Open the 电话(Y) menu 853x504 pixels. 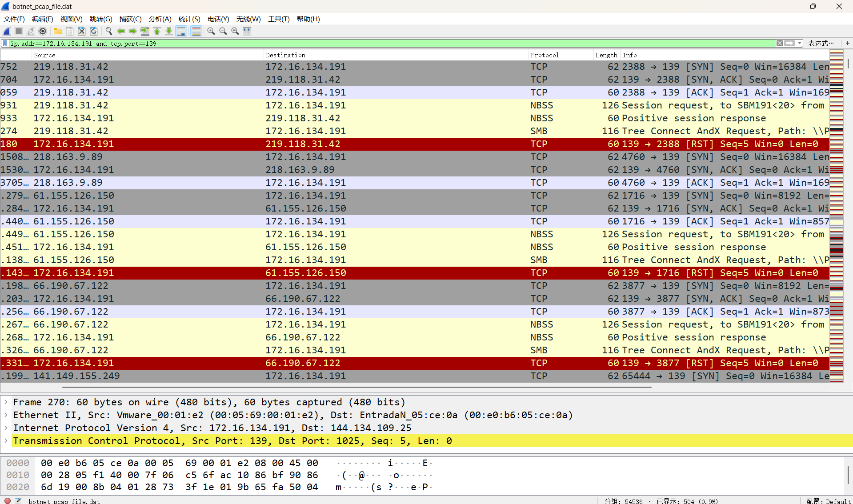(218, 19)
